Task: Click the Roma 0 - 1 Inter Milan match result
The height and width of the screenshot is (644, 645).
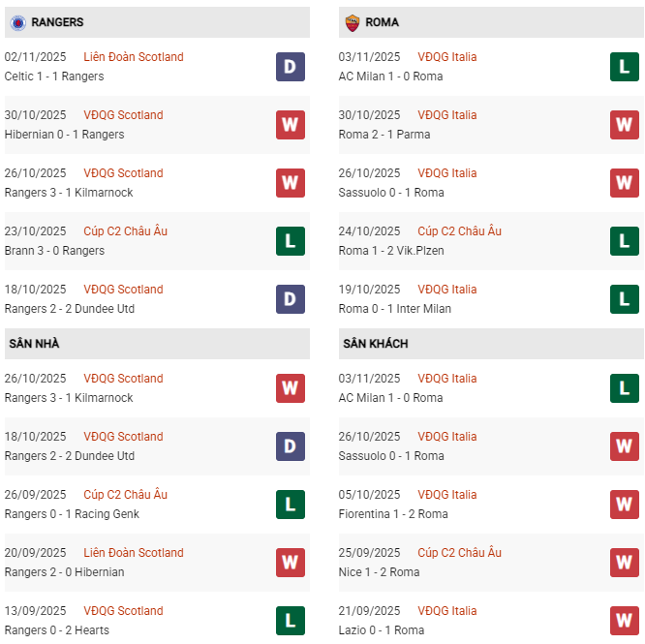Action: pyautogui.click(x=395, y=309)
